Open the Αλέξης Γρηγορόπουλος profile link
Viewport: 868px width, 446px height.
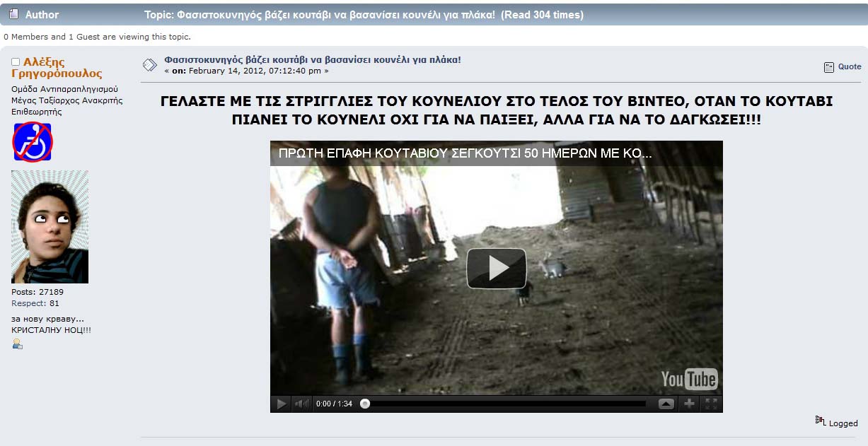57,68
